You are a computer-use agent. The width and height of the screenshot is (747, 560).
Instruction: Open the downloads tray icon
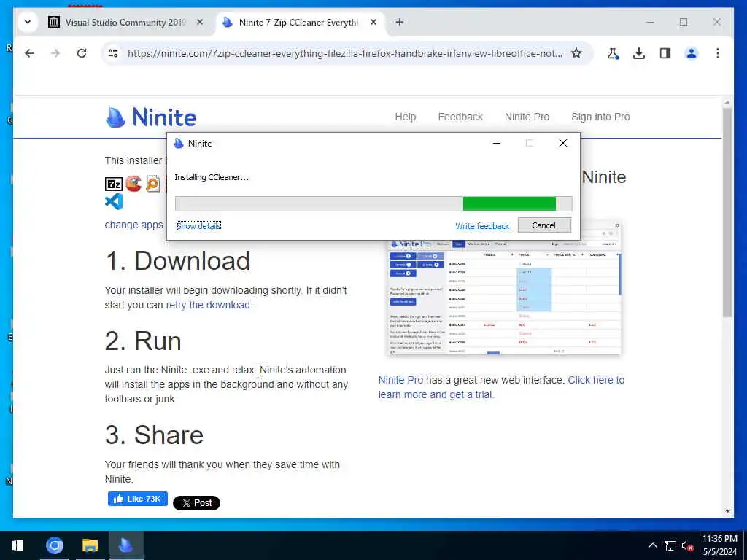pos(639,53)
